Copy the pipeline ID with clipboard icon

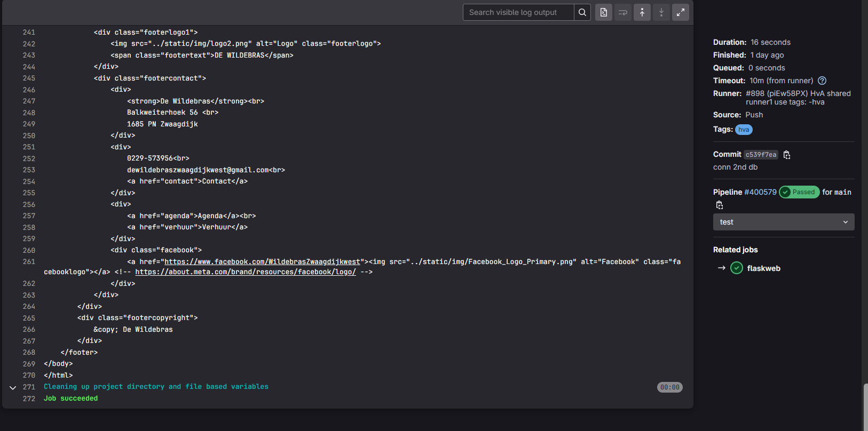coord(720,205)
